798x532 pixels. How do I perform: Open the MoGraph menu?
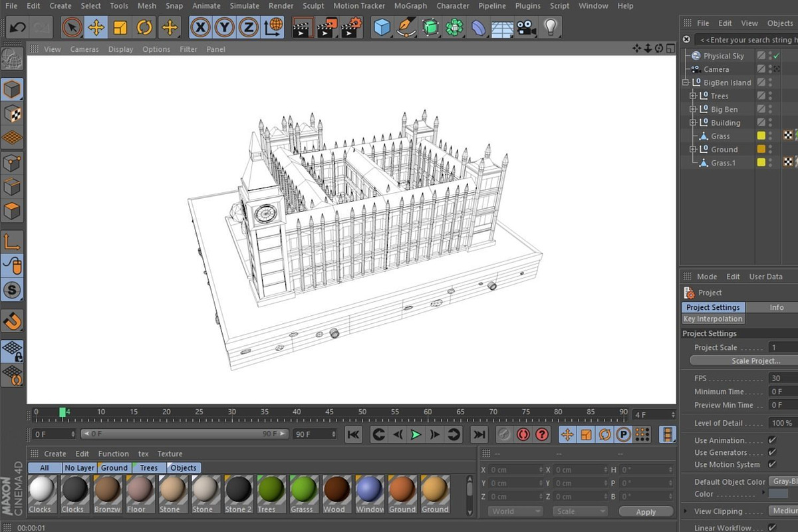point(410,6)
